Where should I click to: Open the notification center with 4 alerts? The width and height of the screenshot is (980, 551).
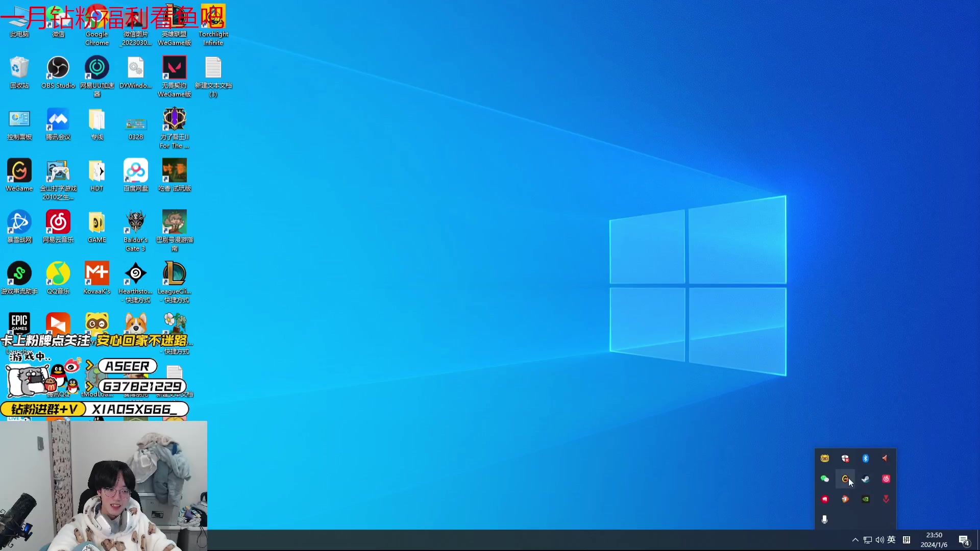coord(964,540)
